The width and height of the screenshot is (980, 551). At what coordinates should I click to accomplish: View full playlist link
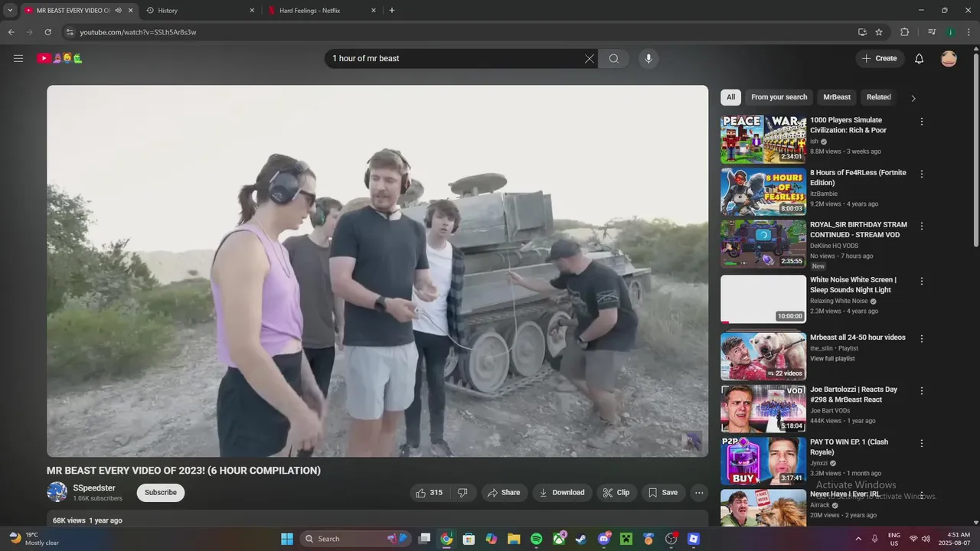pos(832,359)
